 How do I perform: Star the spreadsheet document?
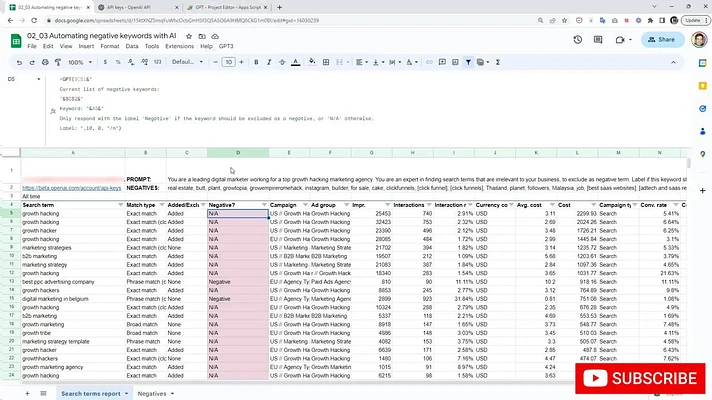pyautogui.click(x=186, y=34)
